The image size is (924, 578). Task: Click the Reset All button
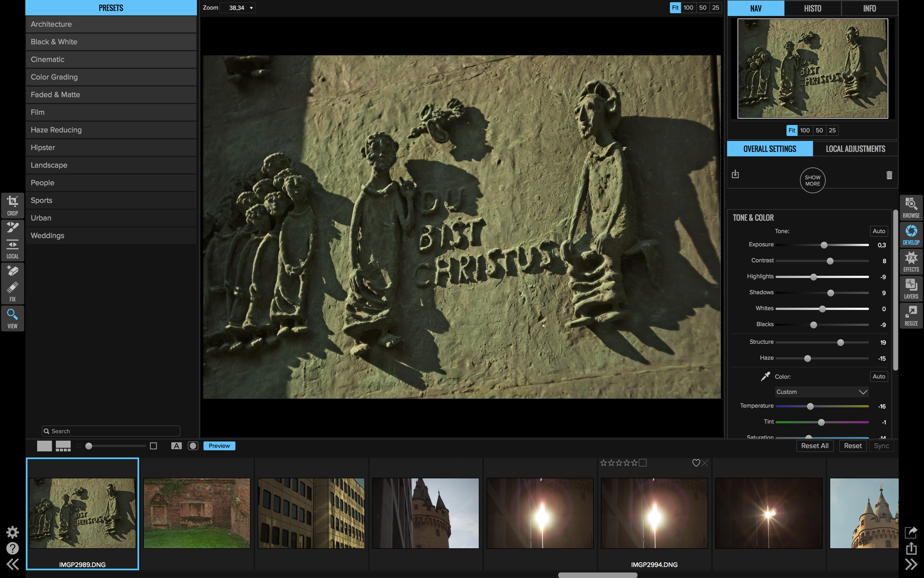pos(815,446)
